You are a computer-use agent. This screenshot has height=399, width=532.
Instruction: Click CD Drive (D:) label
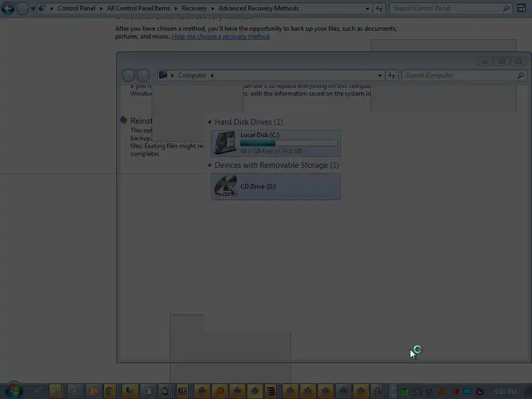[258, 187]
